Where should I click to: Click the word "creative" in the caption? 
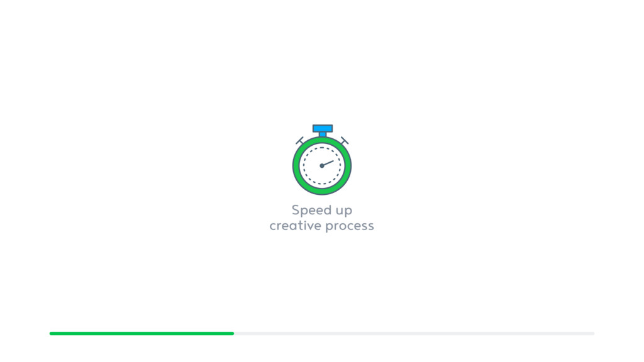(296, 226)
